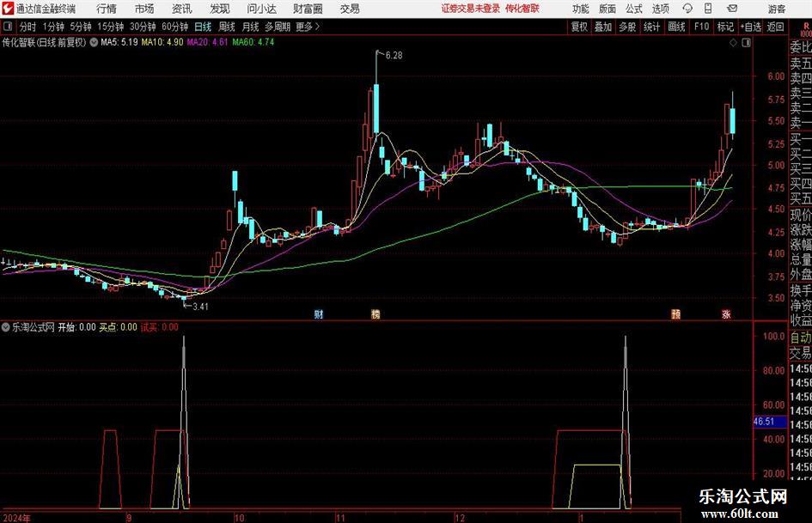Click the 试买: 0.00 indicator value

click(x=160, y=327)
